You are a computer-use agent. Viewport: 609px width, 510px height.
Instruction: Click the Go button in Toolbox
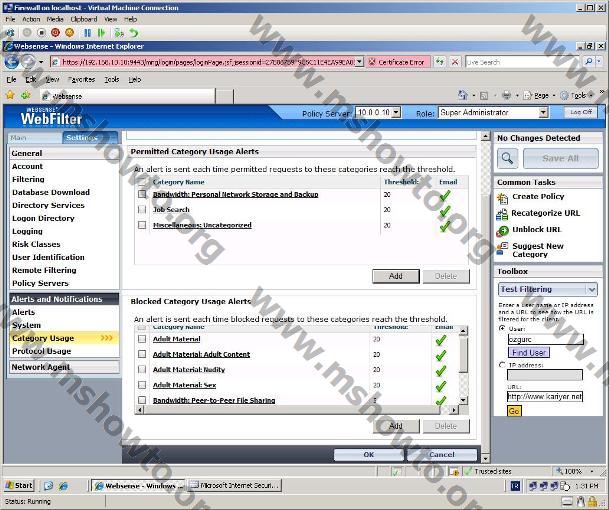tap(514, 411)
